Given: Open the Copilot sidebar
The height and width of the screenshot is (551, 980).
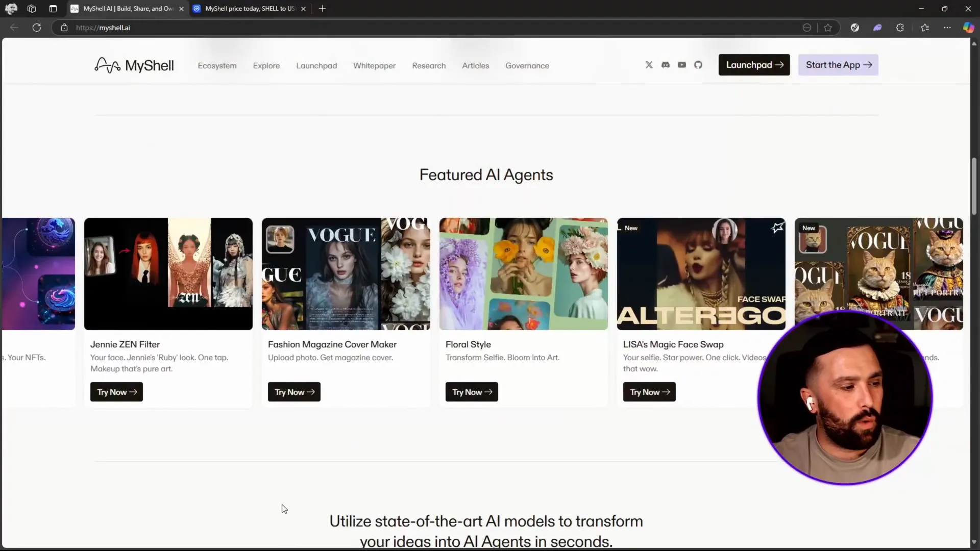Looking at the screenshot, I should (968, 28).
